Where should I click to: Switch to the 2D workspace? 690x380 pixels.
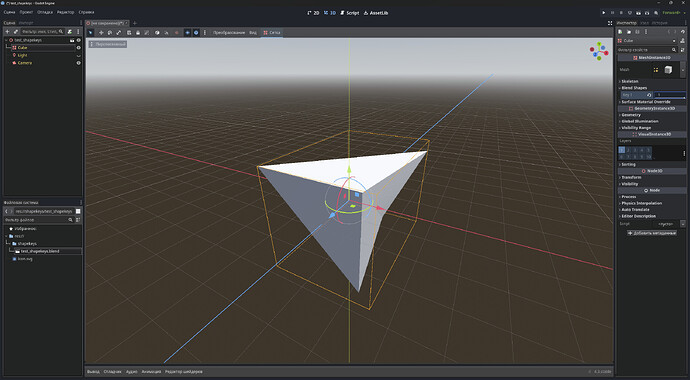click(313, 13)
